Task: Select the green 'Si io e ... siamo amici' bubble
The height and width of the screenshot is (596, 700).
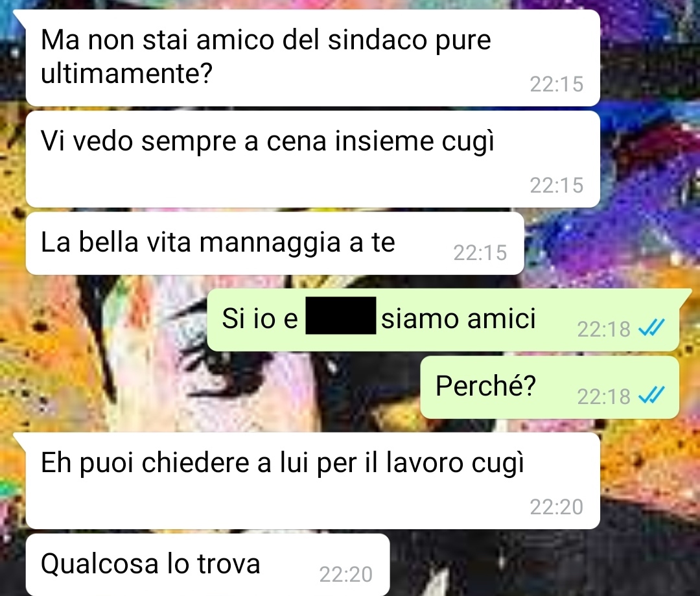Action: (x=443, y=320)
